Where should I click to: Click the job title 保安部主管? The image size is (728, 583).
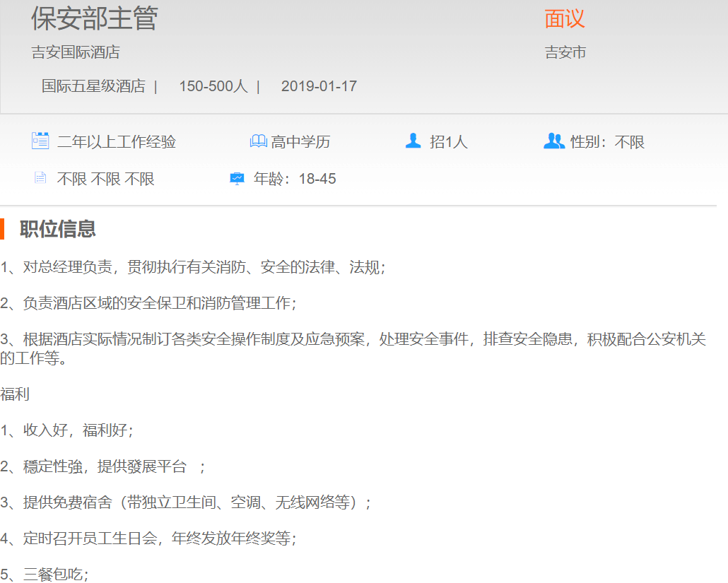coord(94,19)
